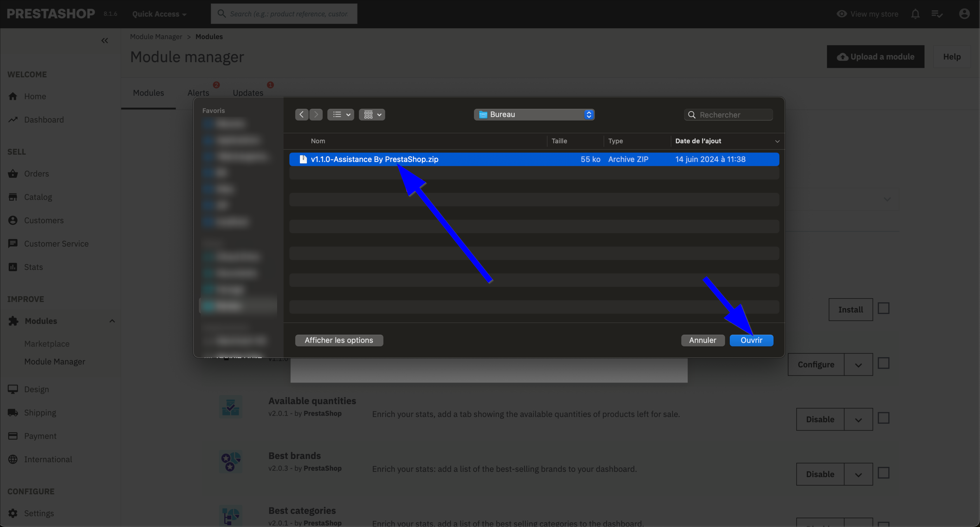Viewport: 980px width, 527px height.
Task: Go forward in file dialog
Action: point(316,115)
